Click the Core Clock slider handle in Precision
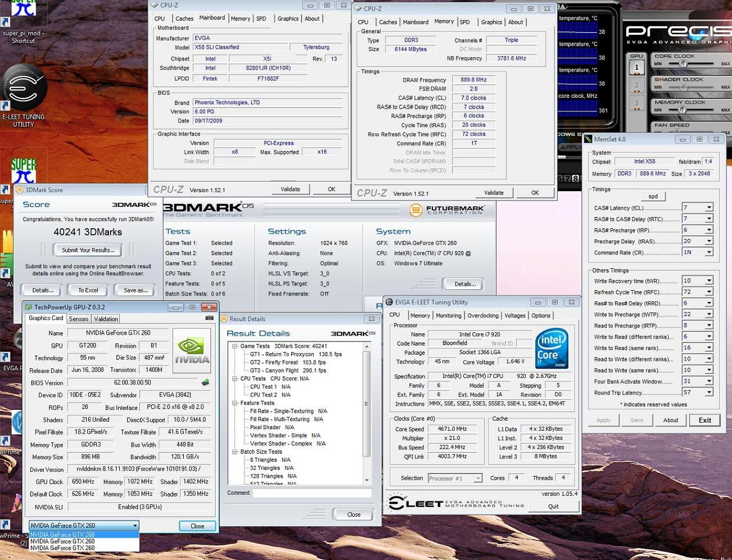The height and width of the screenshot is (560, 732). 684,64
